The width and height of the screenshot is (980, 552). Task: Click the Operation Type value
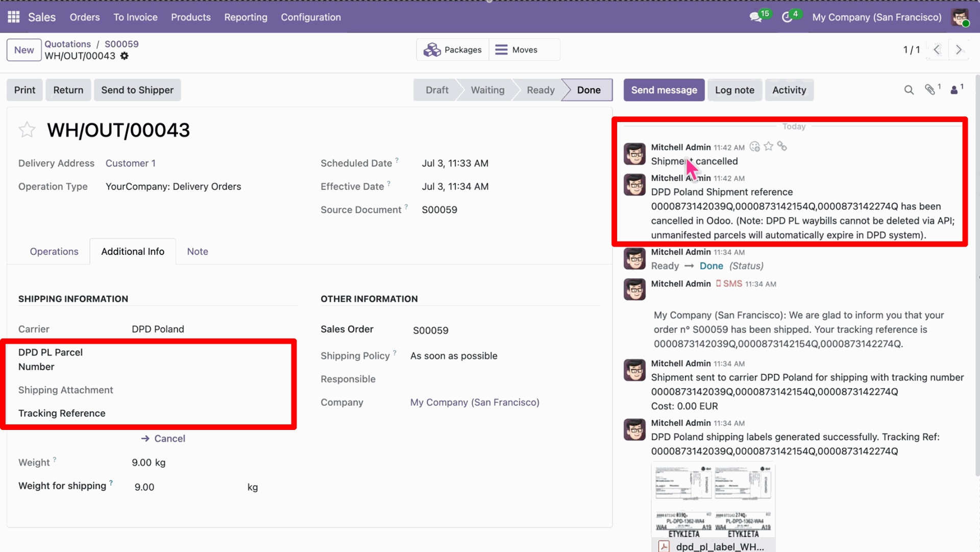(x=173, y=187)
